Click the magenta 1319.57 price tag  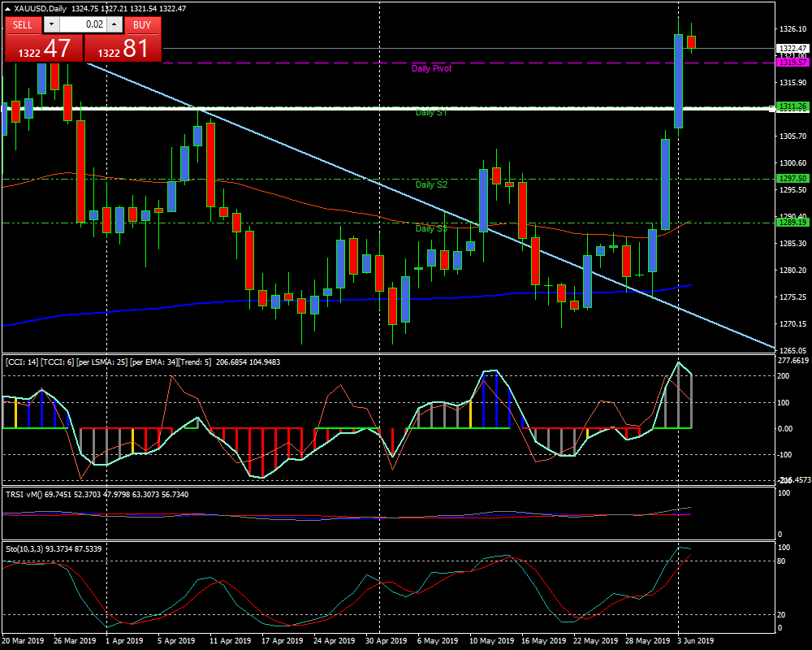tap(792, 63)
